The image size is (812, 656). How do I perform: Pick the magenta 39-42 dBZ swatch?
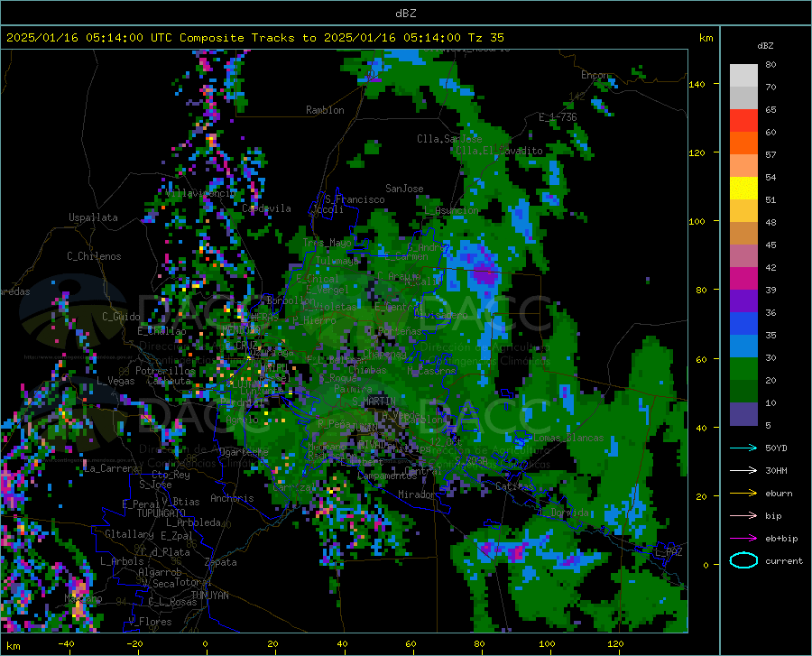click(743, 279)
